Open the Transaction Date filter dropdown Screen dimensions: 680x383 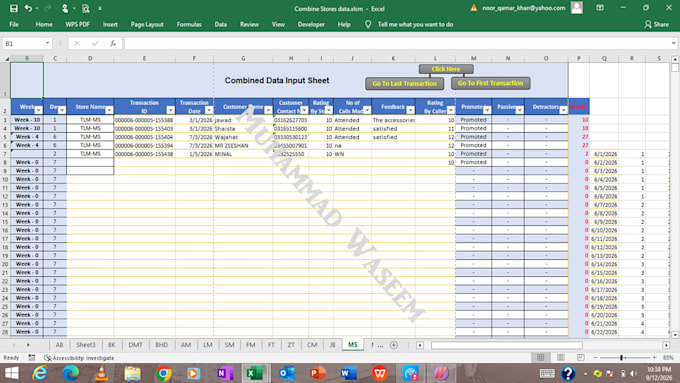click(209, 110)
